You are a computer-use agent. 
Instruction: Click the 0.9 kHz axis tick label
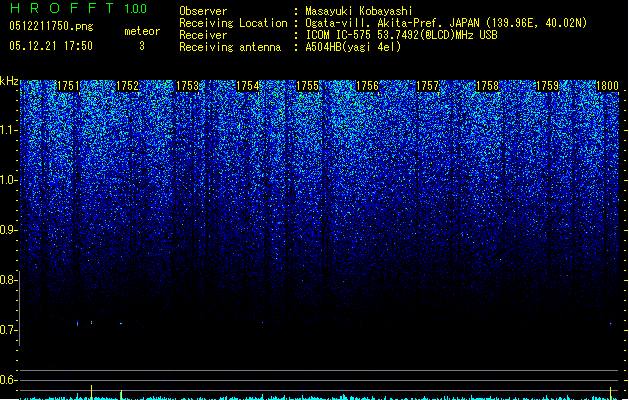(9, 230)
